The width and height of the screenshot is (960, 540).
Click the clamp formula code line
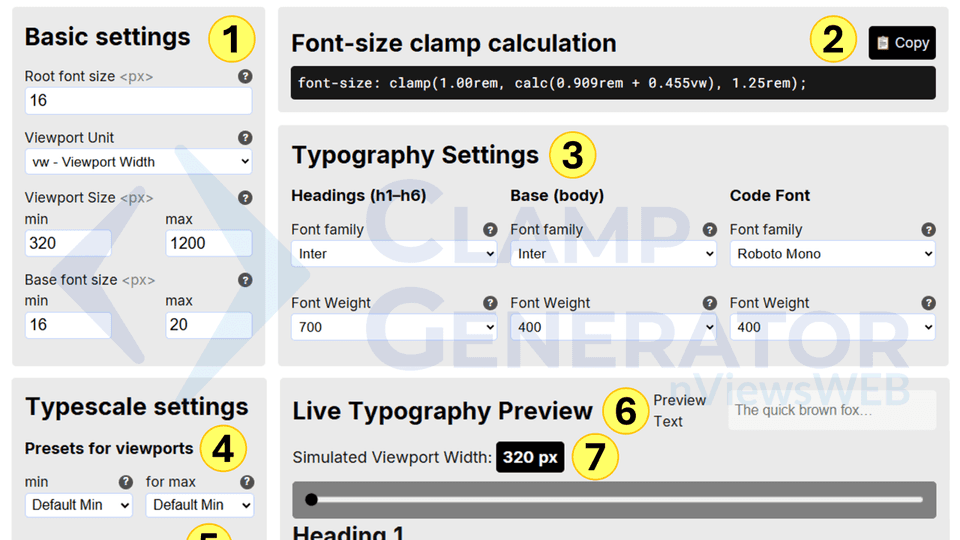coord(613,83)
